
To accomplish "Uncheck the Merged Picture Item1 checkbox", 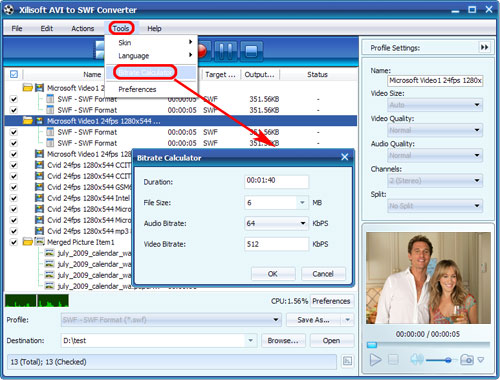I will tap(13, 242).
